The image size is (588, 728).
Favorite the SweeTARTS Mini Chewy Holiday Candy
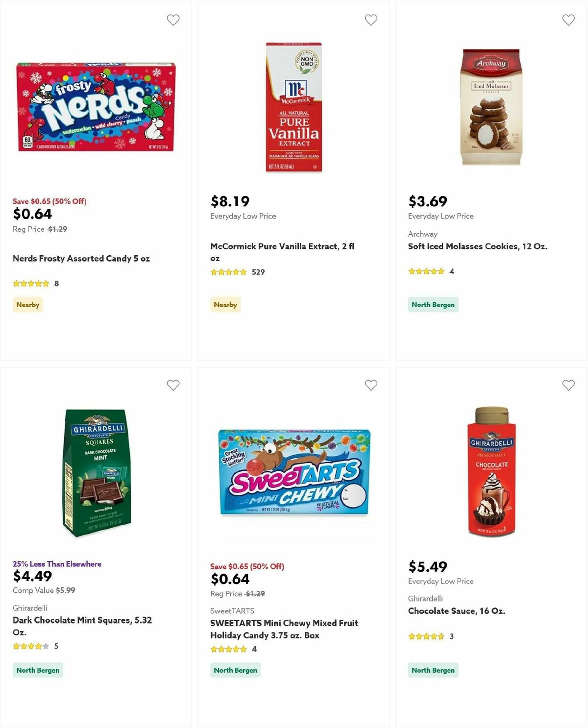pos(371,385)
